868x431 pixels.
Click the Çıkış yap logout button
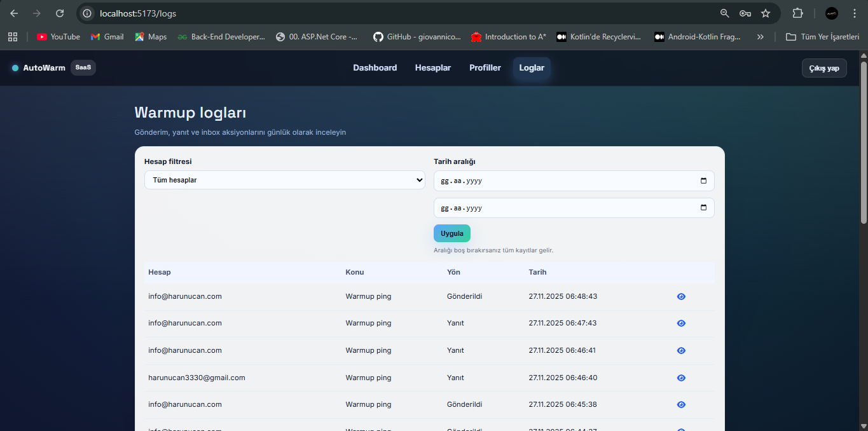click(x=823, y=68)
